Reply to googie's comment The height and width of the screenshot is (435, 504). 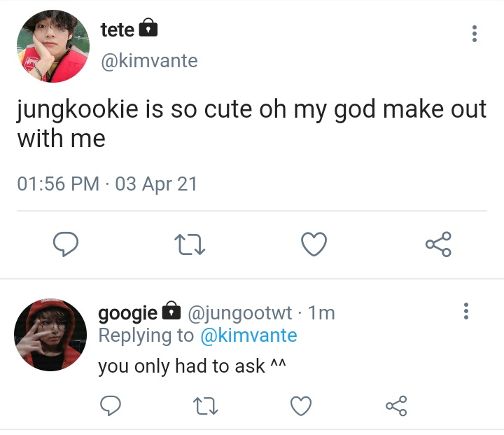click(111, 406)
